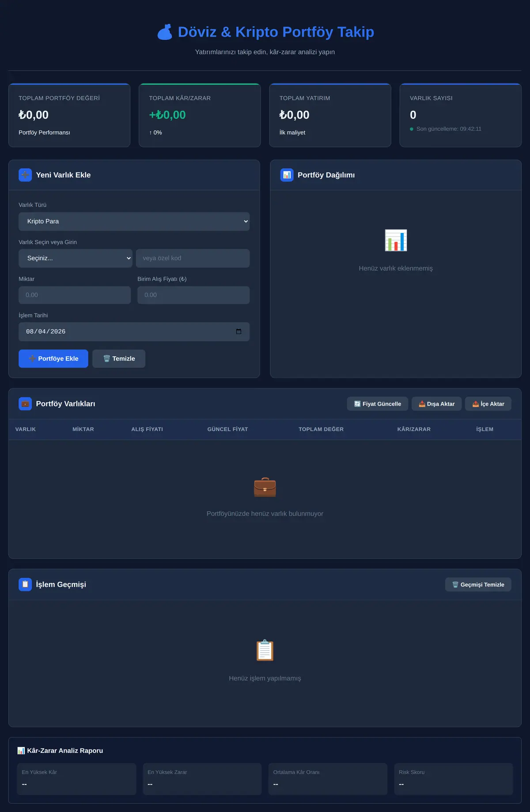
Task: Click the large bar chart placeholder icon
Action: [396, 241]
